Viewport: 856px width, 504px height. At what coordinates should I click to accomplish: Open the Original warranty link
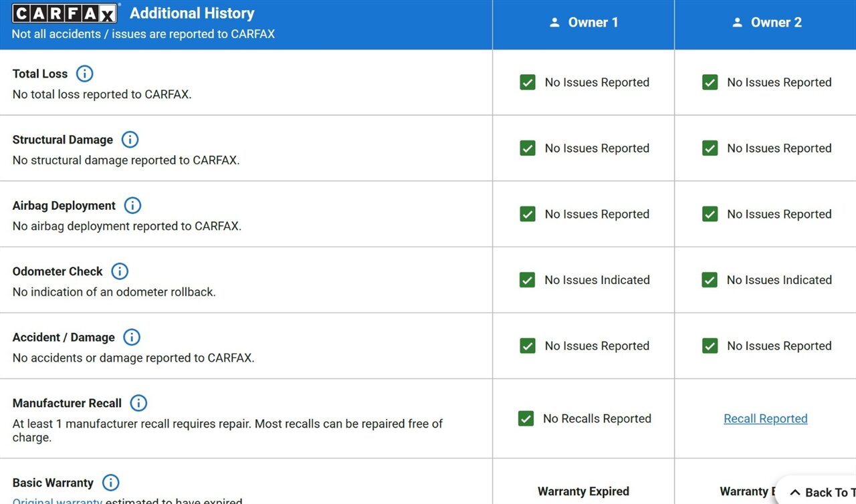click(x=58, y=500)
